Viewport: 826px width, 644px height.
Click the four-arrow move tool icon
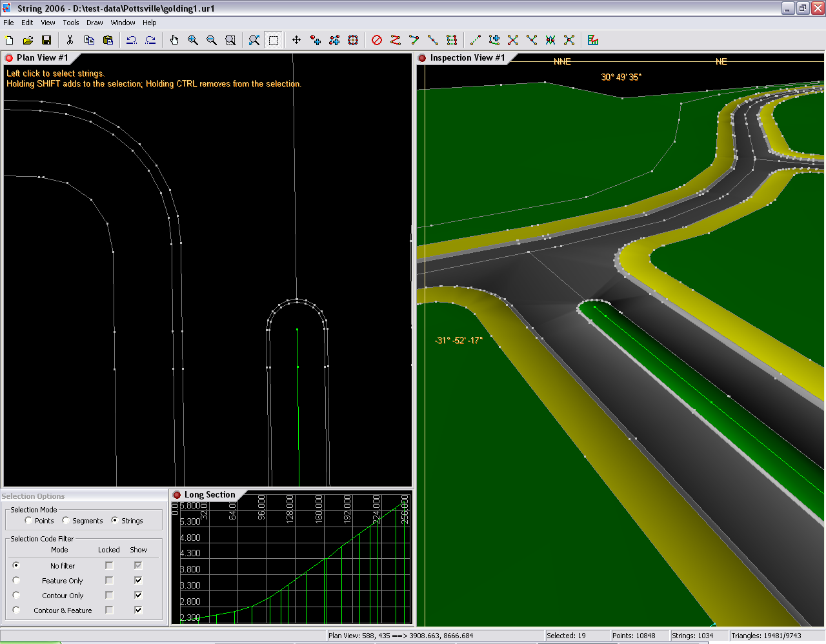tap(296, 40)
